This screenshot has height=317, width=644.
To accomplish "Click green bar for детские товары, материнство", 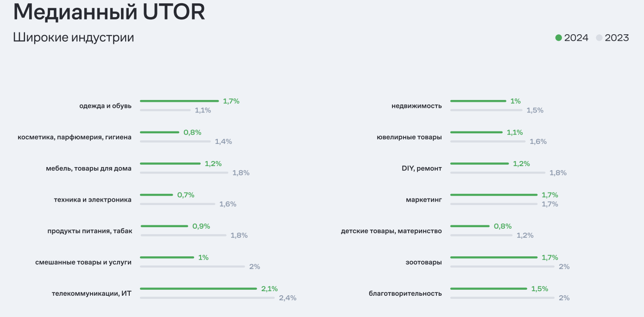I will point(470,226).
